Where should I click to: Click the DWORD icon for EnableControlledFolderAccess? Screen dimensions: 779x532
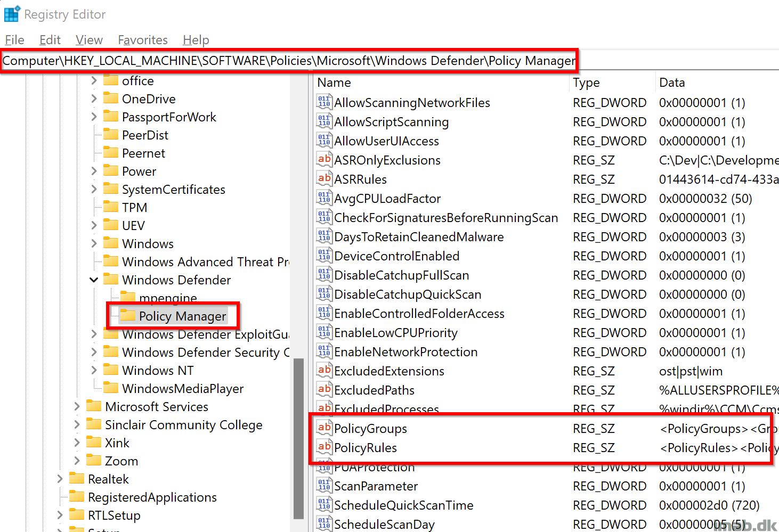[324, 313]
